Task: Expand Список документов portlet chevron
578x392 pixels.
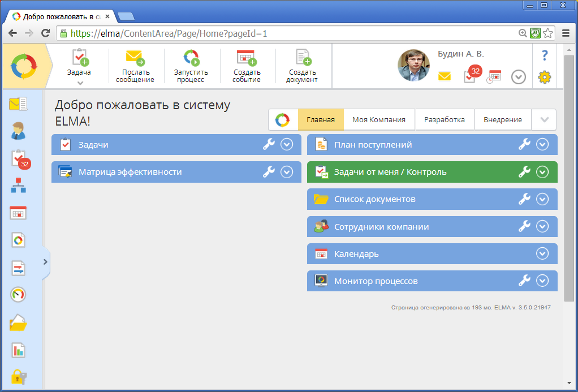Action: [x=542, y=199]
